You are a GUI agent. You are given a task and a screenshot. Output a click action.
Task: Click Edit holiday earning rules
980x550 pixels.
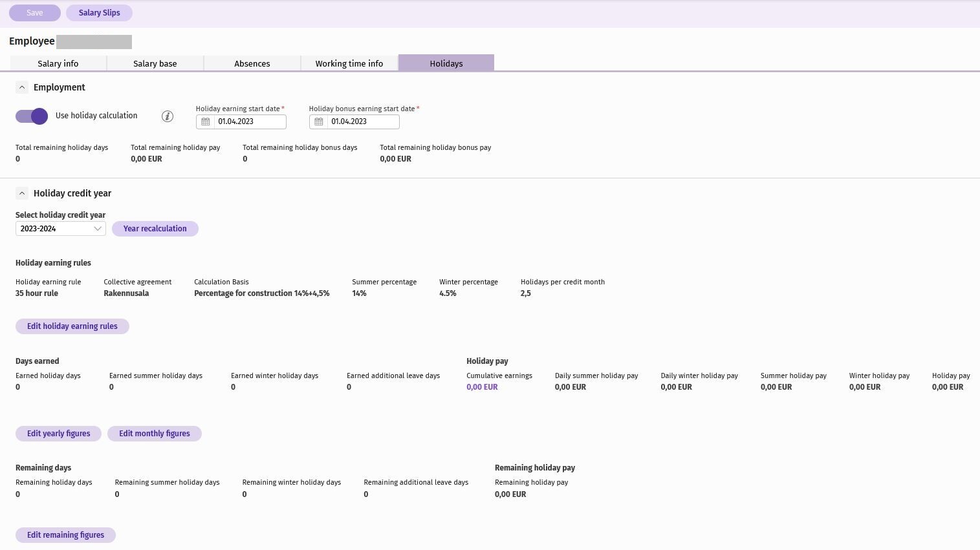tap(72, 326)
